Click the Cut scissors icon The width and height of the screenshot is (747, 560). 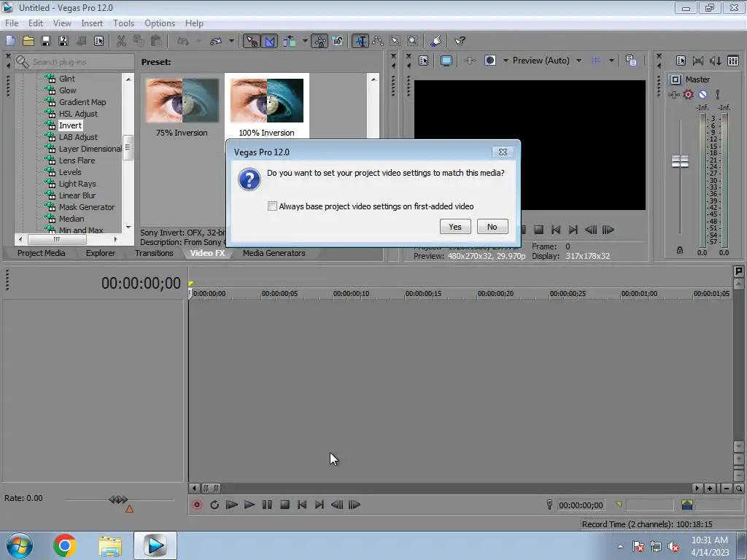(x=122, y=41)
